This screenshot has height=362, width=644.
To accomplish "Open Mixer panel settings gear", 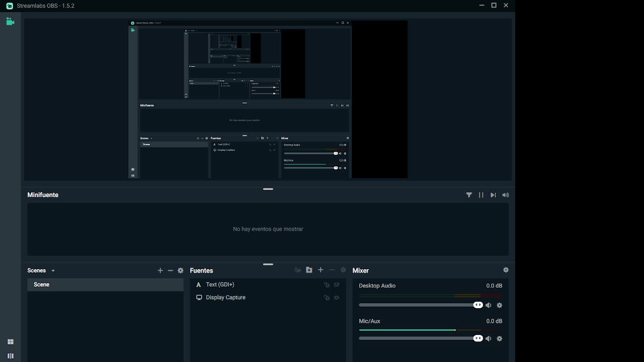I will click(x=506, y=270).
